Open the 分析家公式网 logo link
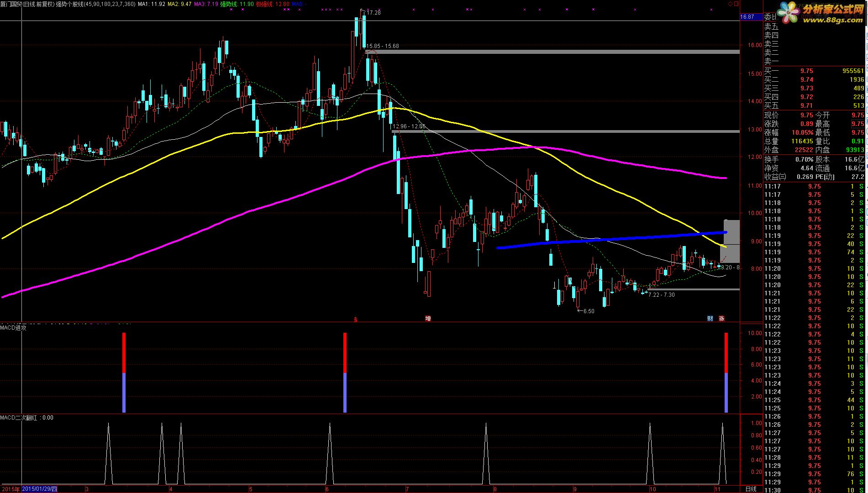This screenshot has width=868, height=493. point(821,14)
